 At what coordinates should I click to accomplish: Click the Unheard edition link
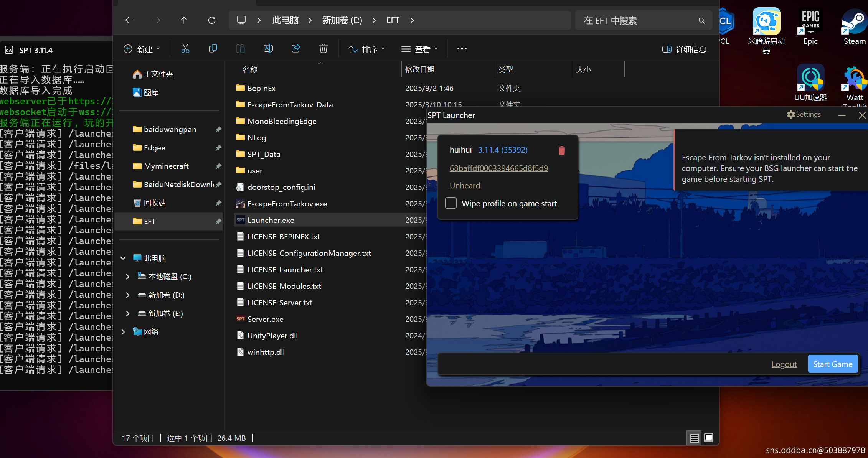[x=465, y=186]
